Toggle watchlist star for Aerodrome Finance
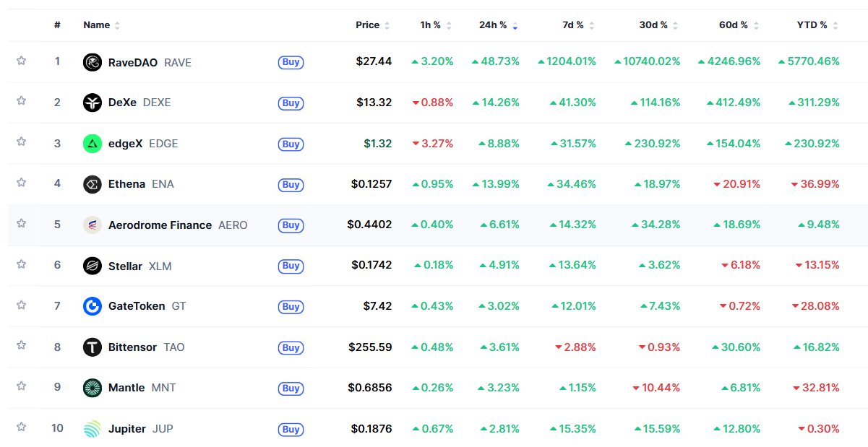Screen dimensions: 868x447 (x=22, y=224)
